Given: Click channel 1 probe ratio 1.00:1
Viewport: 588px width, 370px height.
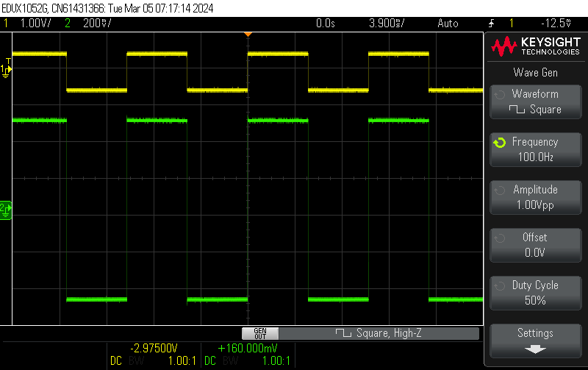Looking at the screenshot, I should (x=182, y=361).
